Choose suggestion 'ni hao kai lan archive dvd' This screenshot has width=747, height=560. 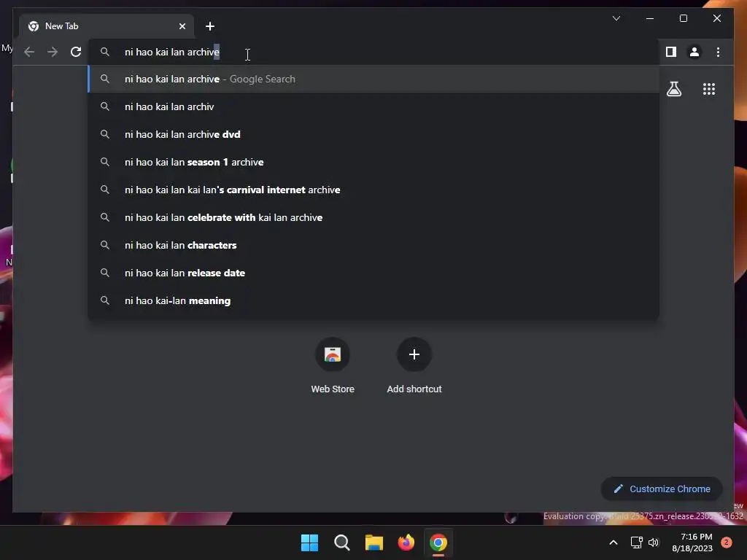click(x=373, y=134)
